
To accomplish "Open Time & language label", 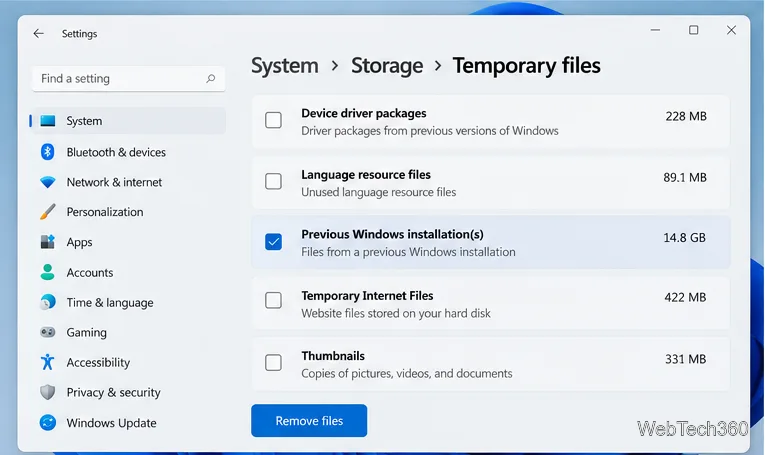I will (110, 303).
